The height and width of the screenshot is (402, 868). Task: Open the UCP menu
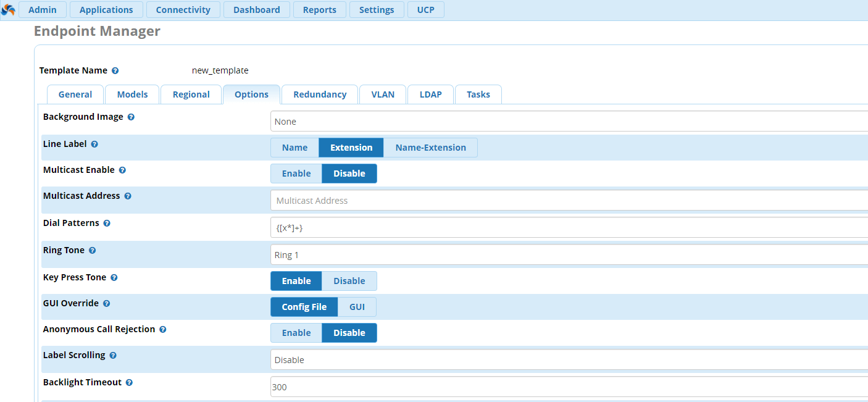point(425,10)
